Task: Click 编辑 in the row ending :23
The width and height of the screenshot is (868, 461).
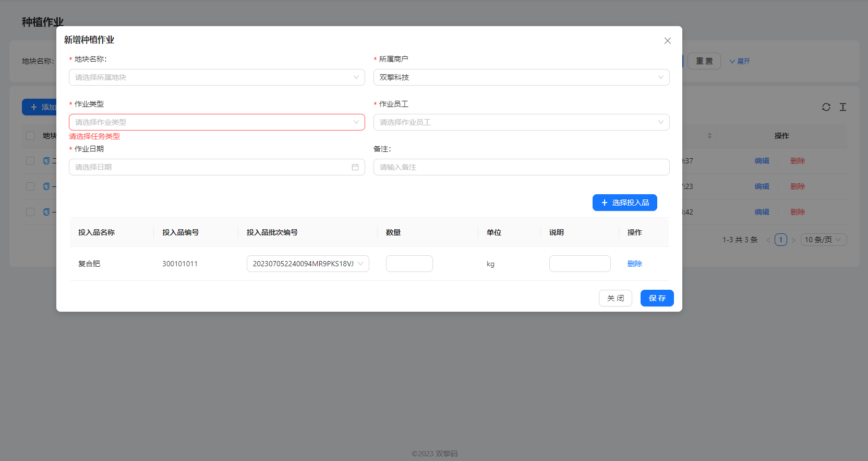Action: click(762, 186)
